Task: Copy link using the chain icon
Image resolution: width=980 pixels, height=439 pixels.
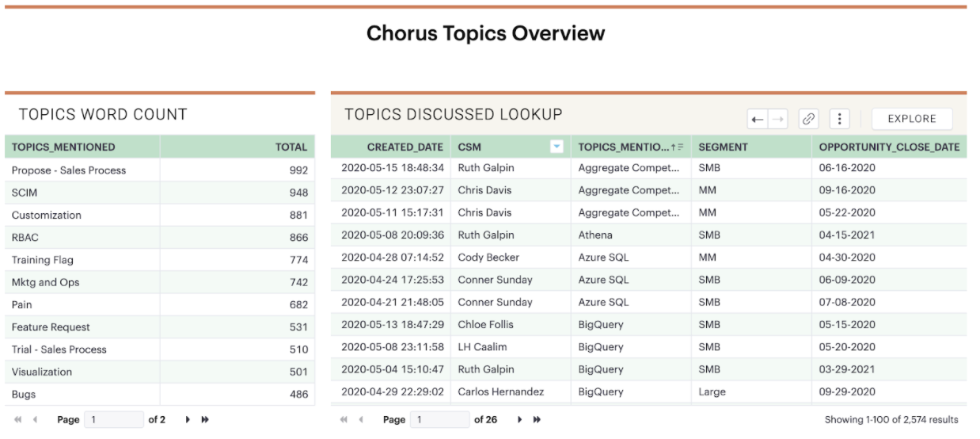Action: tap(808, 119)
